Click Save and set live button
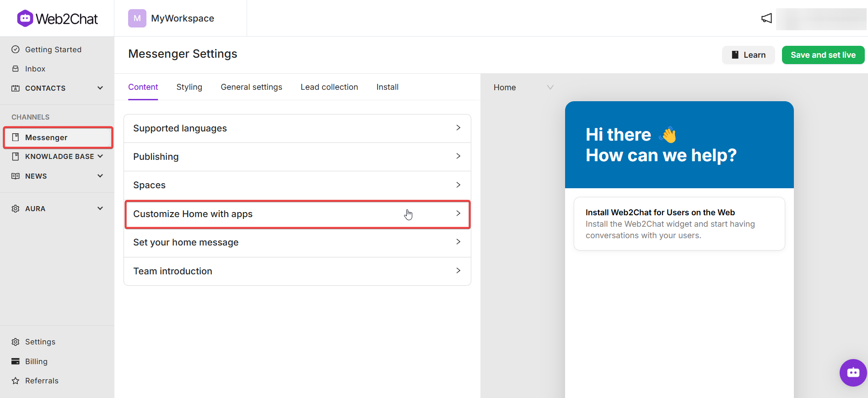The height and width of the screenshot is (398, 868). tap(823, 55)
